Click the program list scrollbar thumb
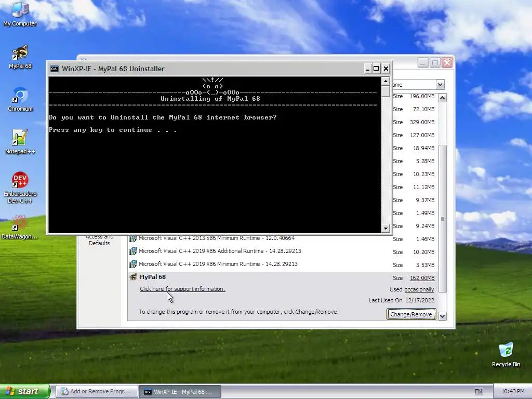This screenshot has height=399, width=532. pos(443,219)
